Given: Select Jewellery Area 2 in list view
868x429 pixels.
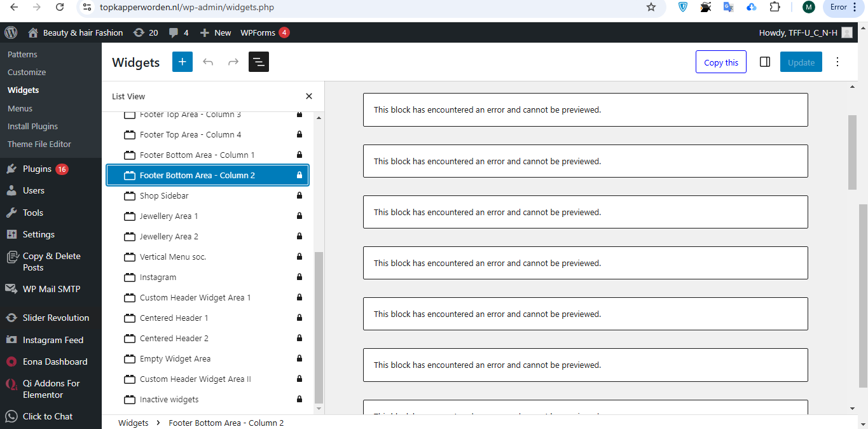Looking at the screenshot, I should (x=208, y=236).
